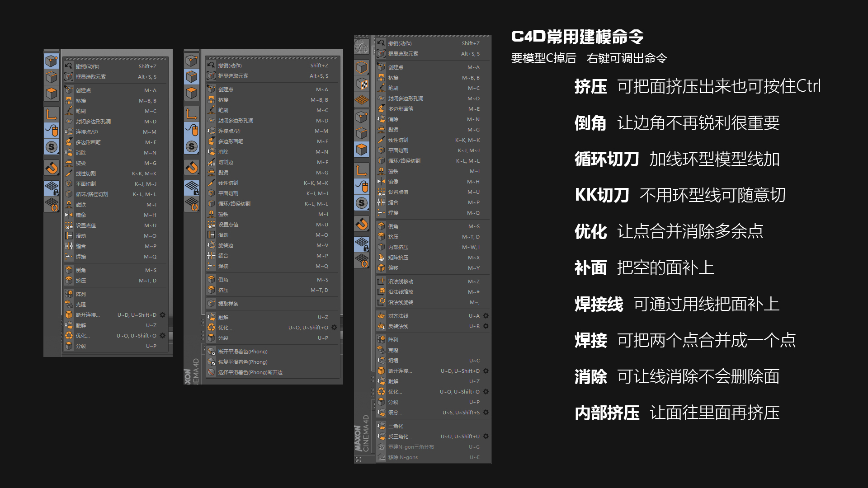Click the 矩阵挤压 tool icon
Screen dimensions: 868x488
click(382, 258)
